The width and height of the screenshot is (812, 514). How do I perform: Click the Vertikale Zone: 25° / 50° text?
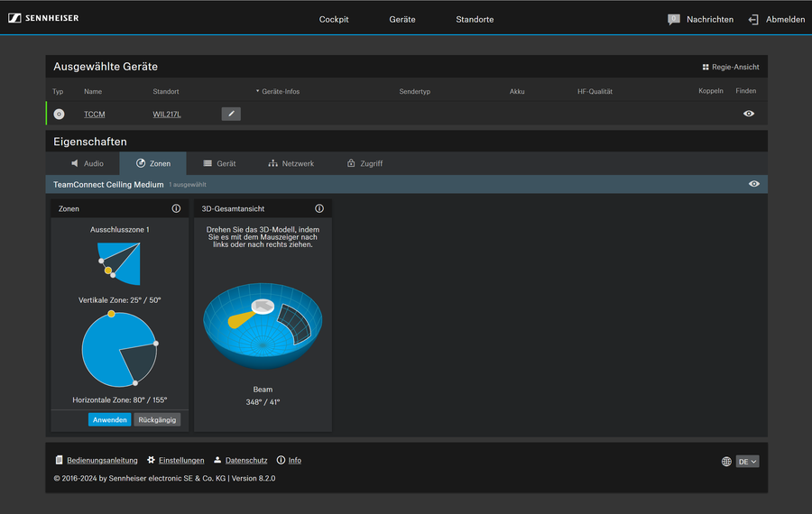coord(120,300)
